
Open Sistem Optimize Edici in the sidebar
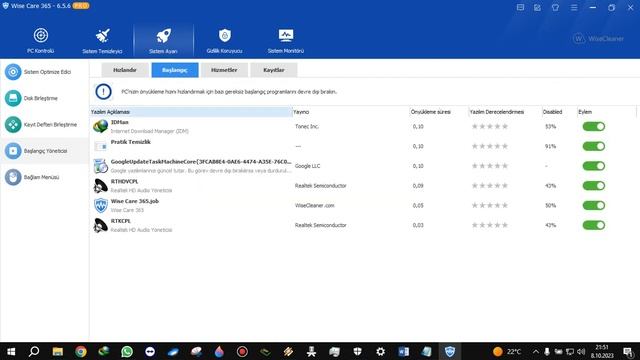(x=44, y=72)
